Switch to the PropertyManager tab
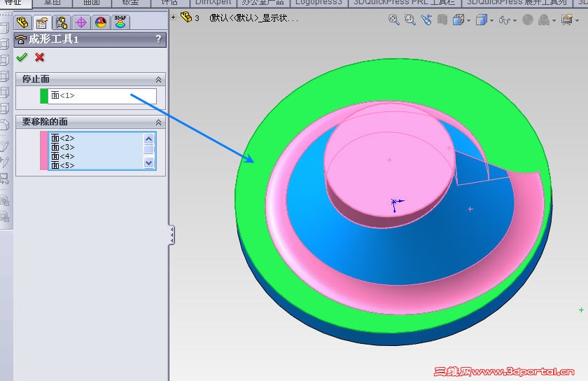 [41, 22]
